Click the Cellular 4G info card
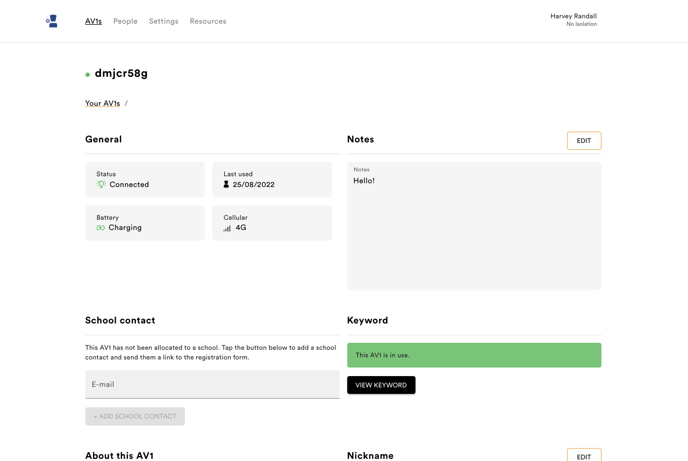 coord(272,223)
